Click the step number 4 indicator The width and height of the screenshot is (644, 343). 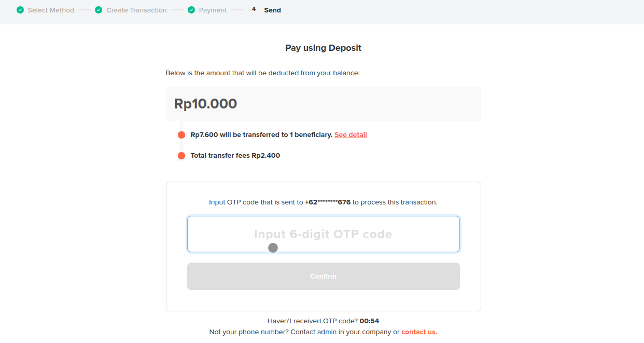tap(254, 9)
